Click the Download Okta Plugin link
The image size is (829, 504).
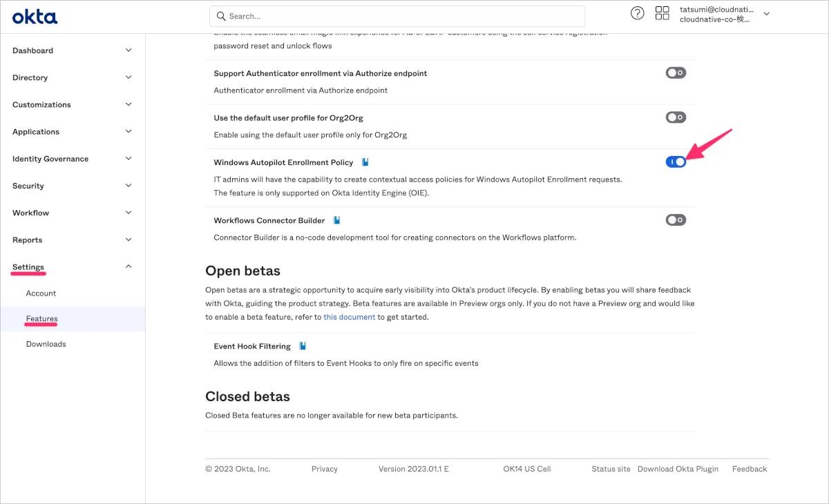(x=678, y=469)
